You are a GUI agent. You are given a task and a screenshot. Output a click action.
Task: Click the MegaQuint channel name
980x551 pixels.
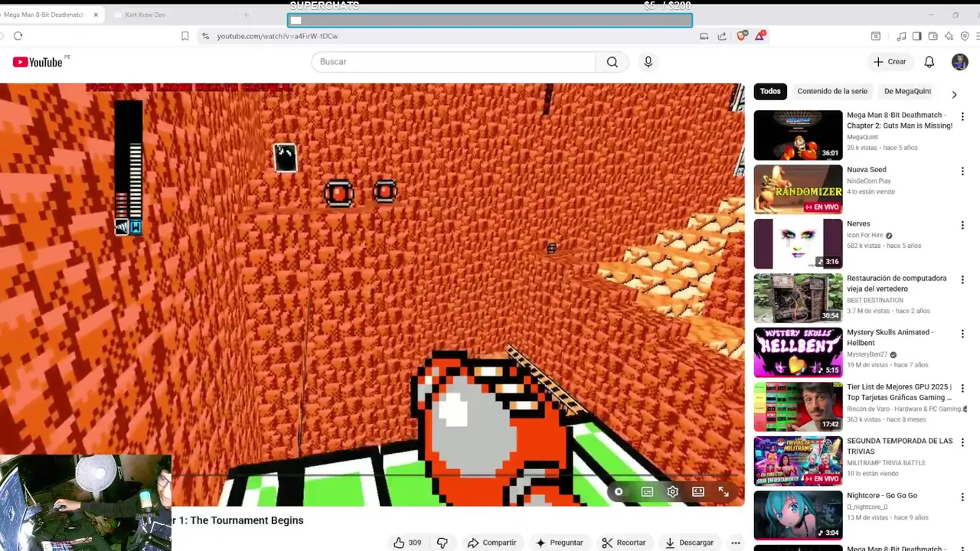(x=862, y=137)
